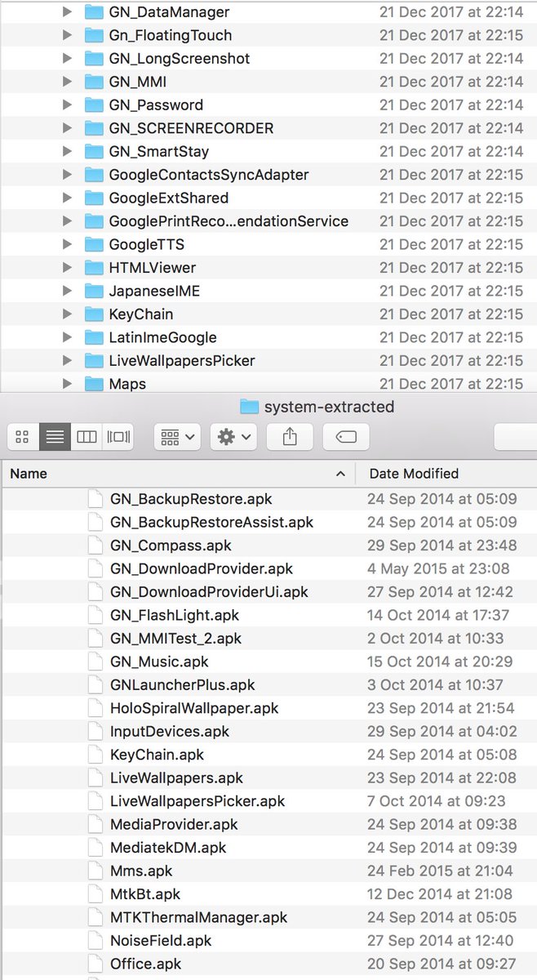
Task: Click the NoiseField.apk file name
Action: (x=161, y=941)
